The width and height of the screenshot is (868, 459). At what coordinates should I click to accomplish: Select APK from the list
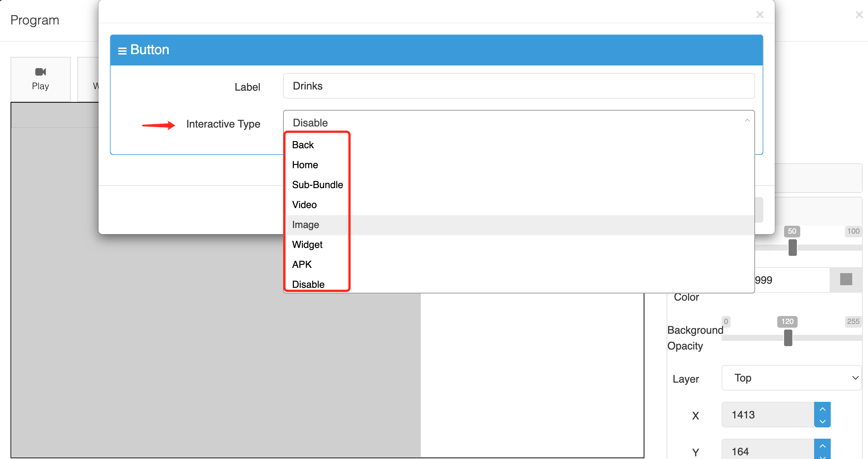[302, 264]
